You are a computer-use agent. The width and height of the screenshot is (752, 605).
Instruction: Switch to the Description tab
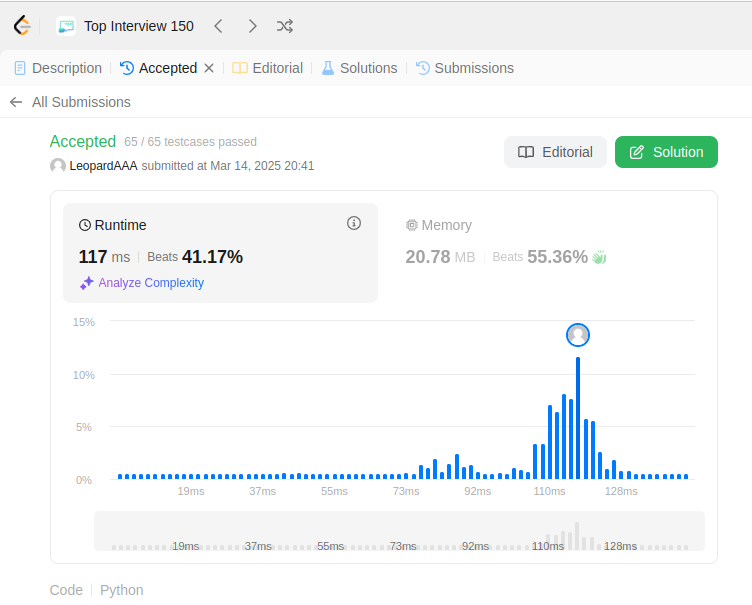click(58, 68)
